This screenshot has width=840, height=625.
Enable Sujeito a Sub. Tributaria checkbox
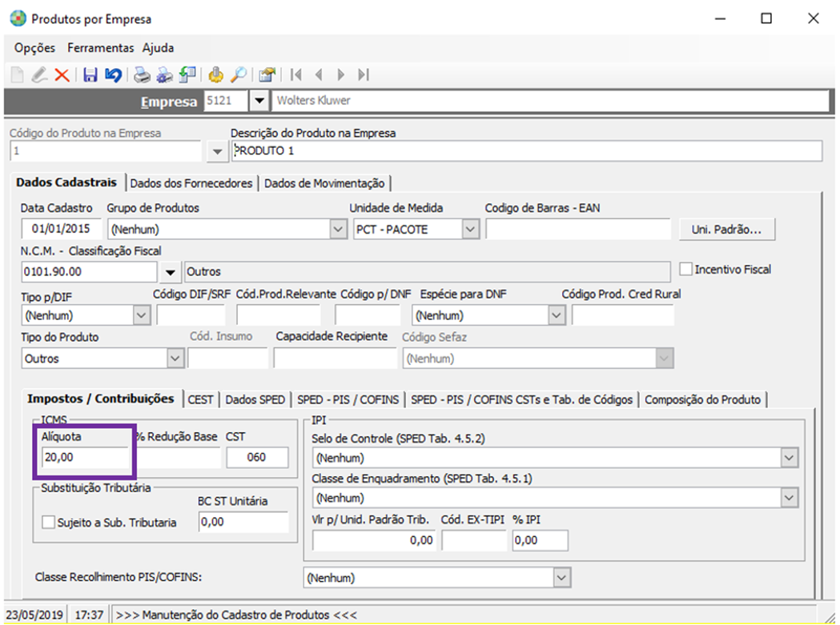48,523
